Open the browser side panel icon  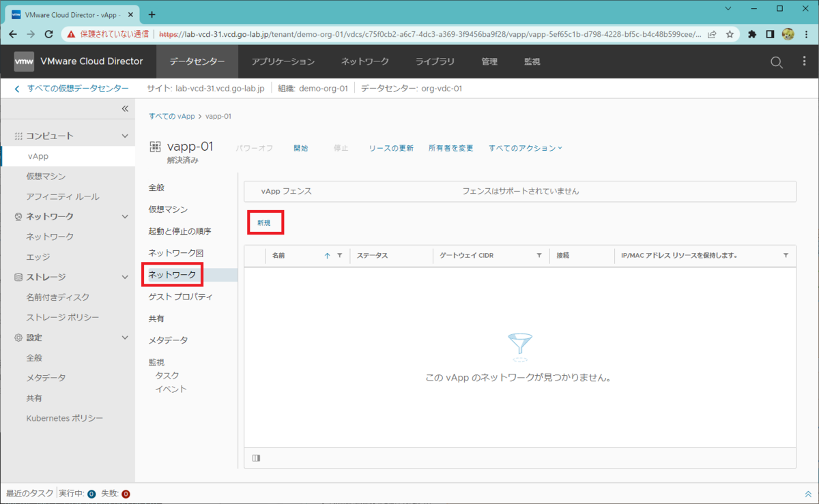[770, 33]
